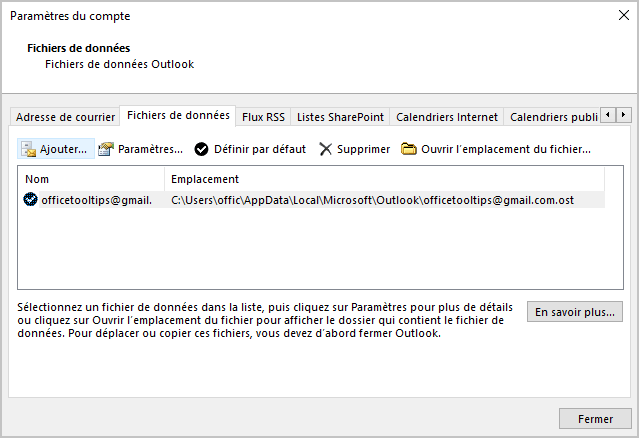The height and width of the screenshot is (438, 639).
Task: Select the officetooltips@gmail data file row
Action: [x=311, y=200]
